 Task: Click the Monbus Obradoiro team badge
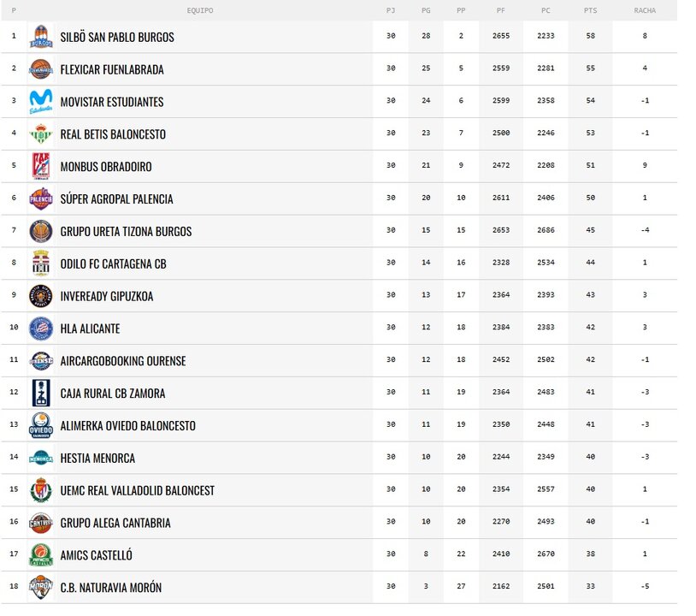tap(41, 166)
